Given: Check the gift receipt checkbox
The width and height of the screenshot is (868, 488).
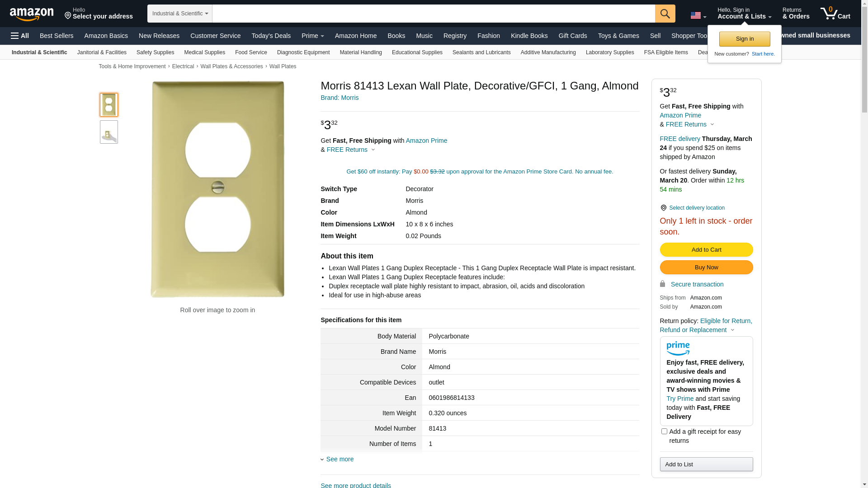Looking at the screenshot, I should (664, 432).
